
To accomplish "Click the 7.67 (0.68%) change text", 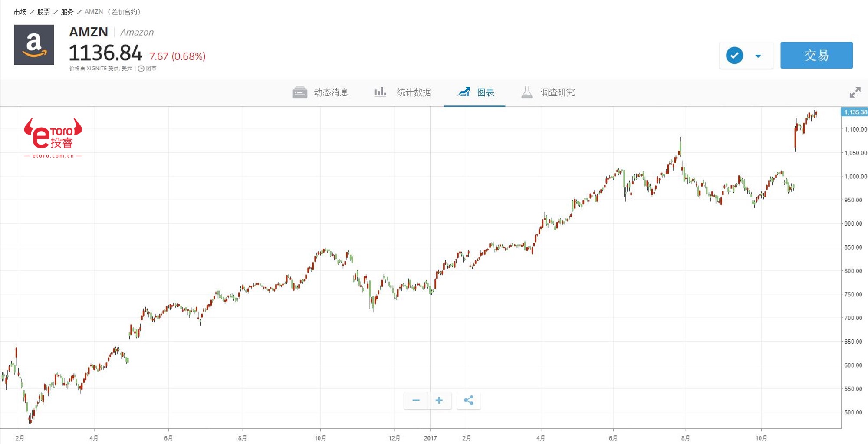I will point(177,56).
